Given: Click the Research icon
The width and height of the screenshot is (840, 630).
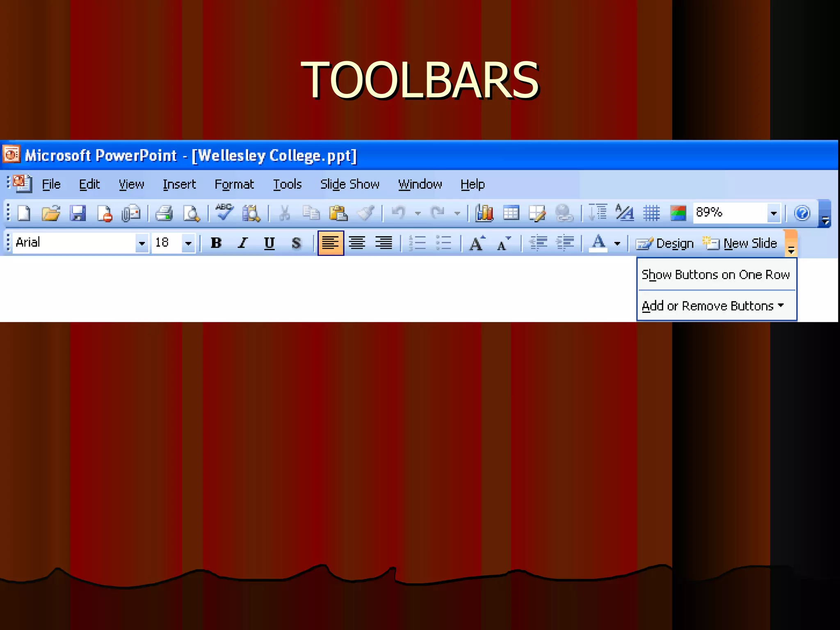Looking at the screenshot, I should (x=251, y=213).
